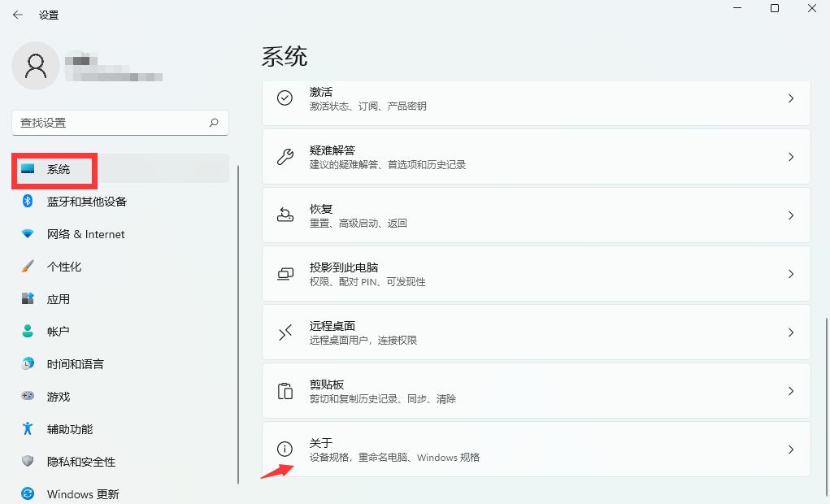Open Windows 更新 settings label

[x=83, y=494]
